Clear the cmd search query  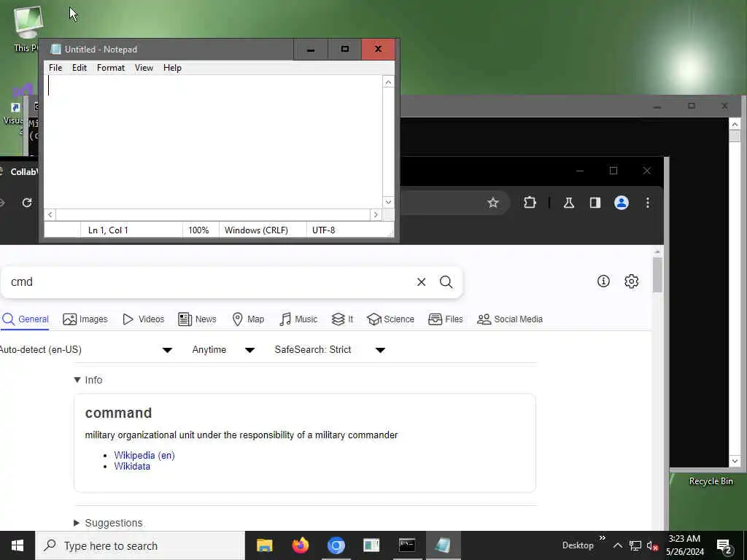[421, 282]
